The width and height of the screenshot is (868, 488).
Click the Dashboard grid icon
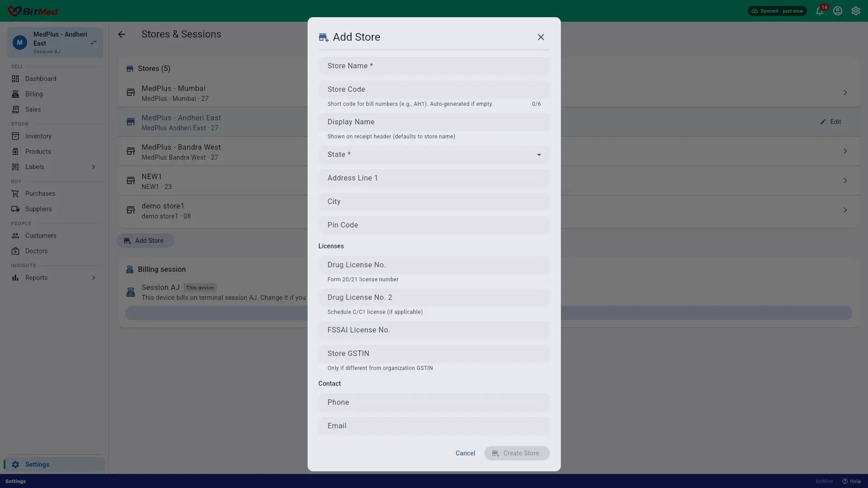point(15,79)
